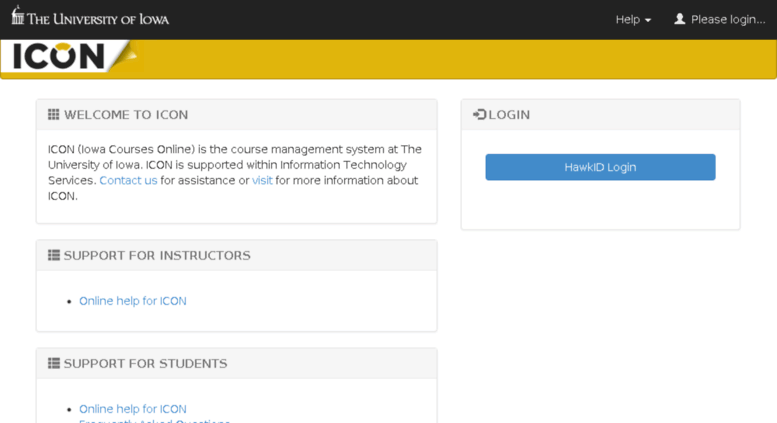Screen dimensions: 777x423
Task: Click the list icon beside Support for Instructors
Action: [54, 255]
